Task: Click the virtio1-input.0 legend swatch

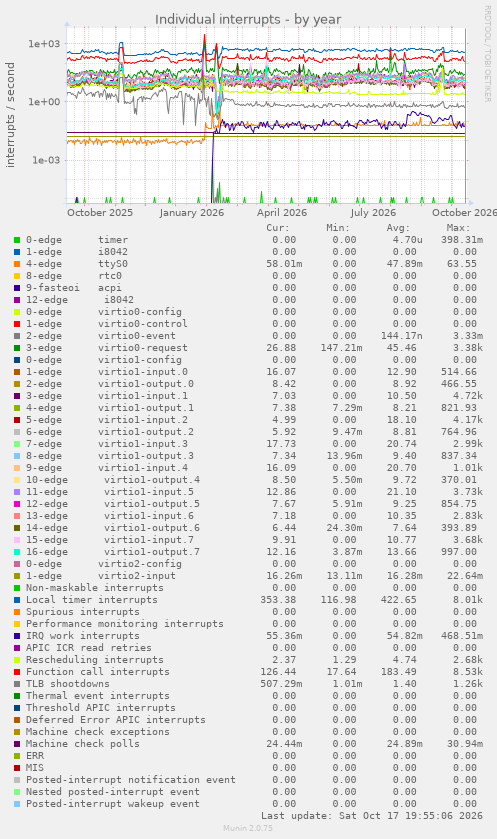Action: click(x=17, y=372)
